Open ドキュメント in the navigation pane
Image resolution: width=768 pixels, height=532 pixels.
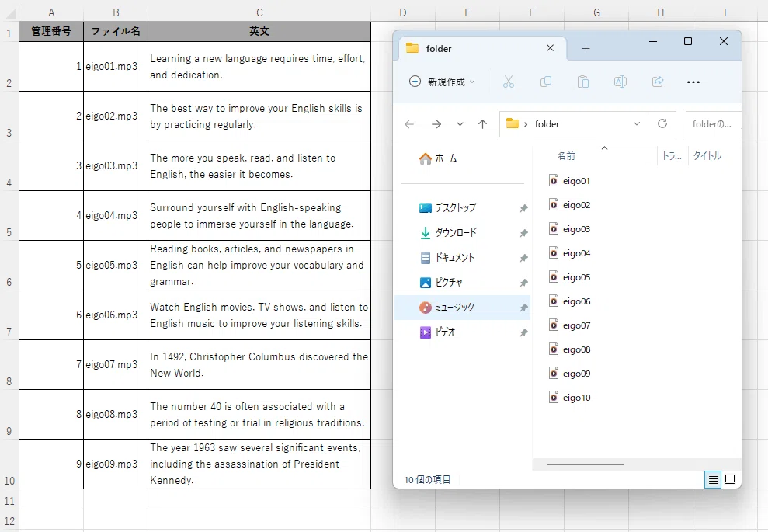pyautogui.click(x=447, y=258)
